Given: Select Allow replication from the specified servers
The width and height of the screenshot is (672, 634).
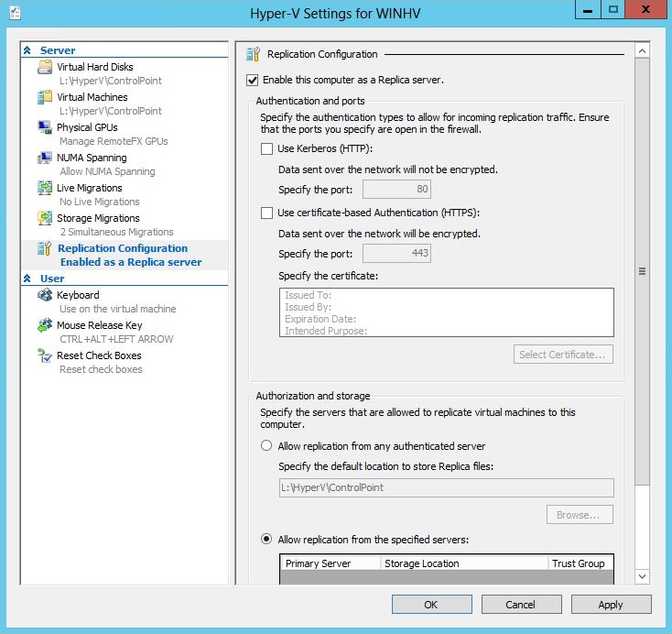Looking at the screenshot, I should (266, 539).
